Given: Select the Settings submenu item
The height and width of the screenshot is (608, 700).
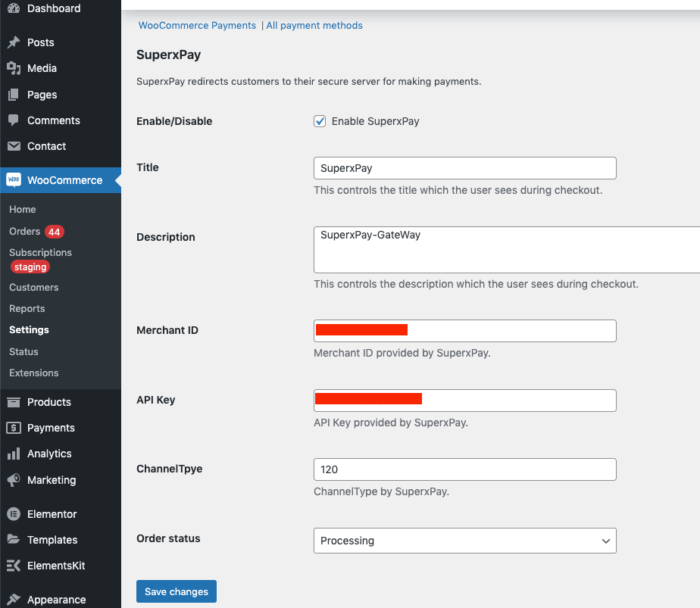Looking at the screenshot, I should click(x=29, y=329).
